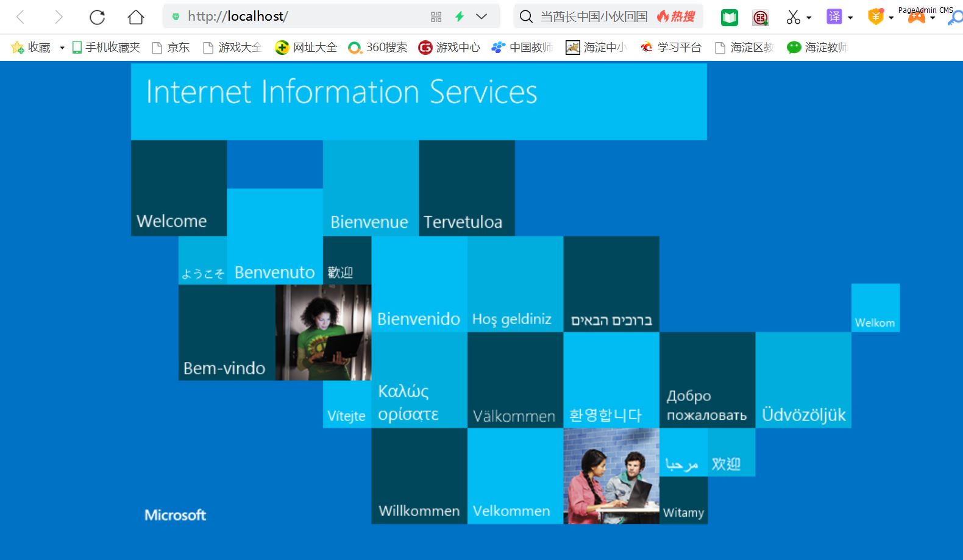Click the green lightning speed mode icon
Screen dimensions: 963x560
(460, 16)
